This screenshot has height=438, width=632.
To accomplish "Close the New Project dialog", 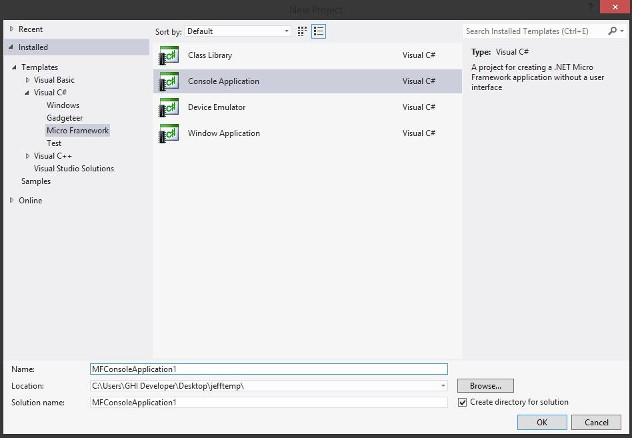I will coord(615,7).
